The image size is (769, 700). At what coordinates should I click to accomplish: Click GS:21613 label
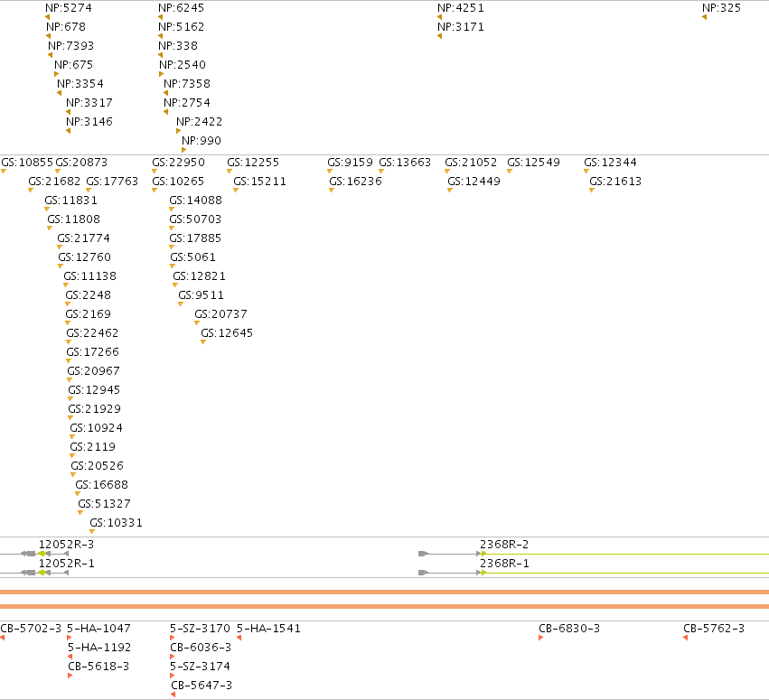tap(615, 182)
